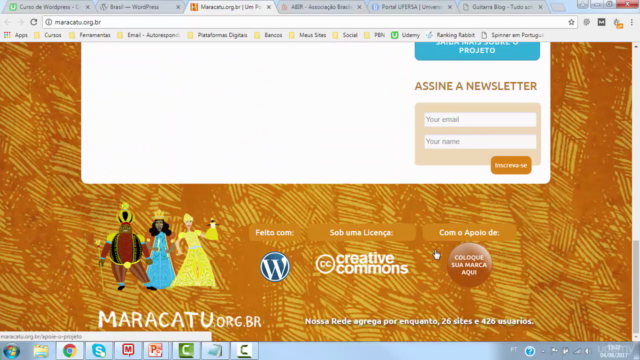This screenshot has width=640, height=360.
Task: Switch to the Curso de Wordpress tab
Action: point(49,7)
